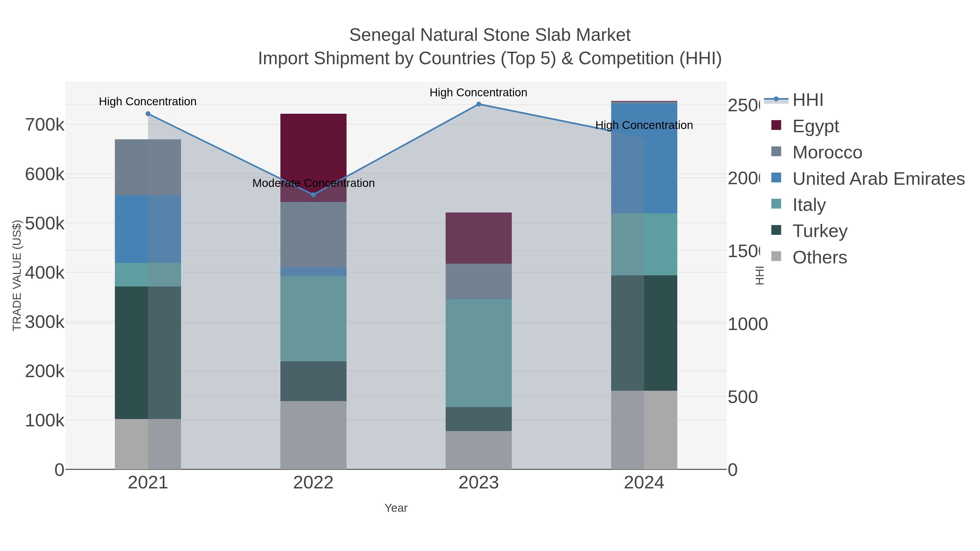Image resolution: width=980 pixels, height=551 pixels.
Task: Click the 100k y-axis tick label
Action: [45, 421]
